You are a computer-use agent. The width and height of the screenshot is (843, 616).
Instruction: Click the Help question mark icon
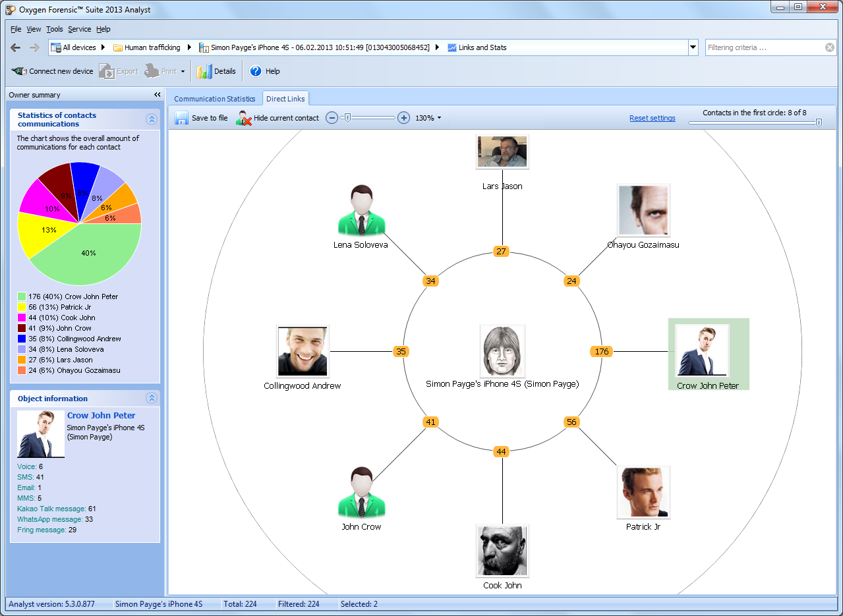point(256,71)
